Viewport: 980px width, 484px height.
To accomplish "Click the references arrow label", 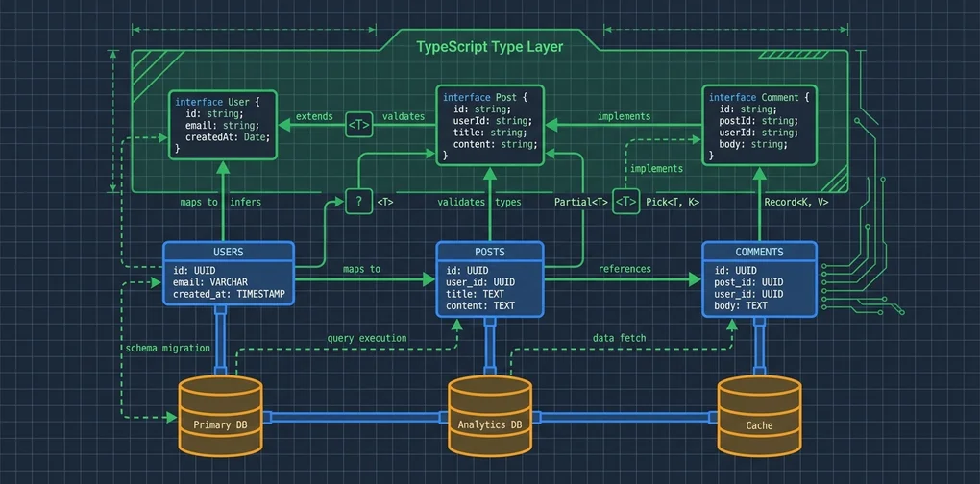I will (625, 269).
